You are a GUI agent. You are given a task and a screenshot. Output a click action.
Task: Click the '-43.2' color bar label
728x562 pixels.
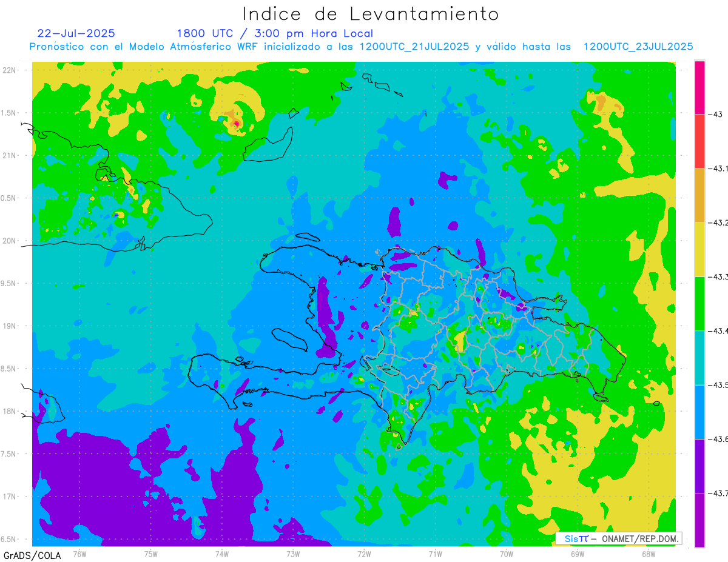tap(718, 222)
